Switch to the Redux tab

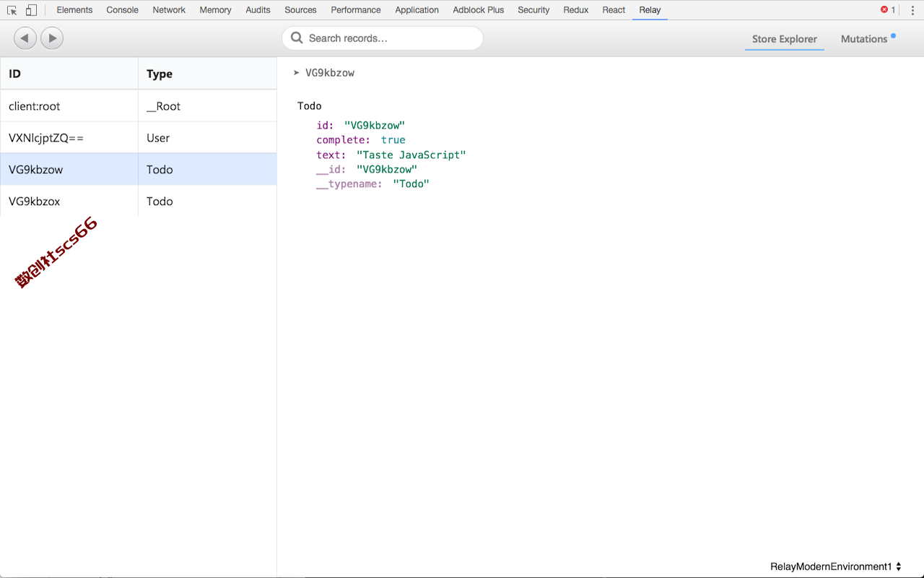[x=576, y=10]
